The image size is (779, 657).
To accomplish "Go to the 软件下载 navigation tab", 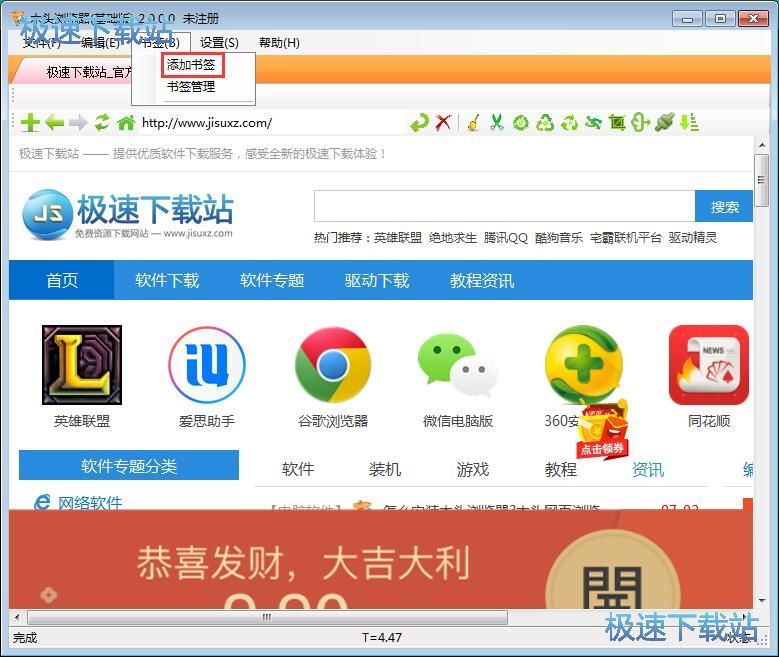I will (167, 280).
